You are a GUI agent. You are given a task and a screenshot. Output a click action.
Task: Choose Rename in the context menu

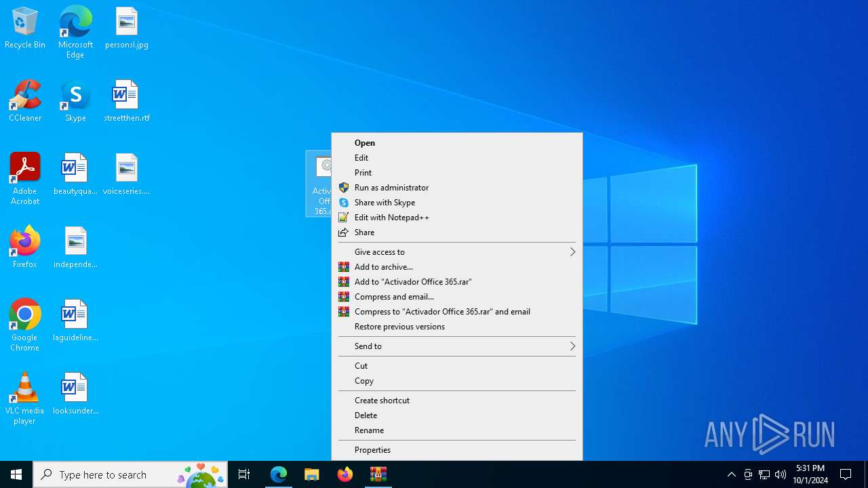click(457, 430)
